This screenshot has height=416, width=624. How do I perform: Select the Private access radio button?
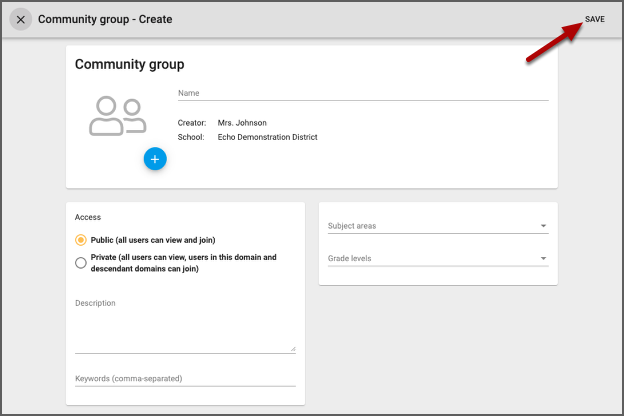tap(81, 263)
